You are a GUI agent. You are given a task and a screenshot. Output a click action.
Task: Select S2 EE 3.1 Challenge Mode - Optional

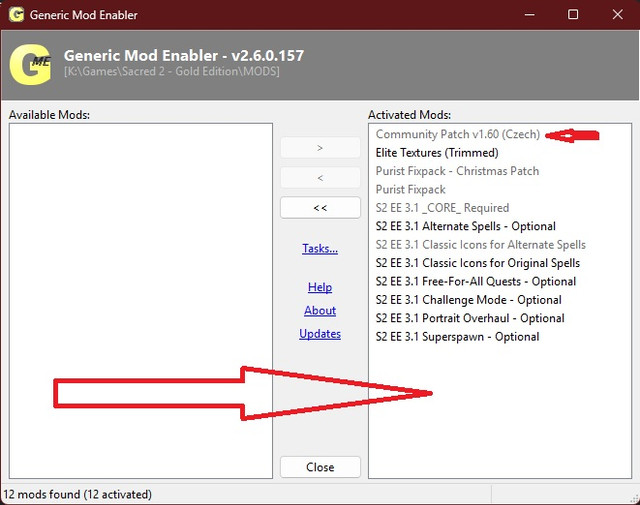(469, 300)
